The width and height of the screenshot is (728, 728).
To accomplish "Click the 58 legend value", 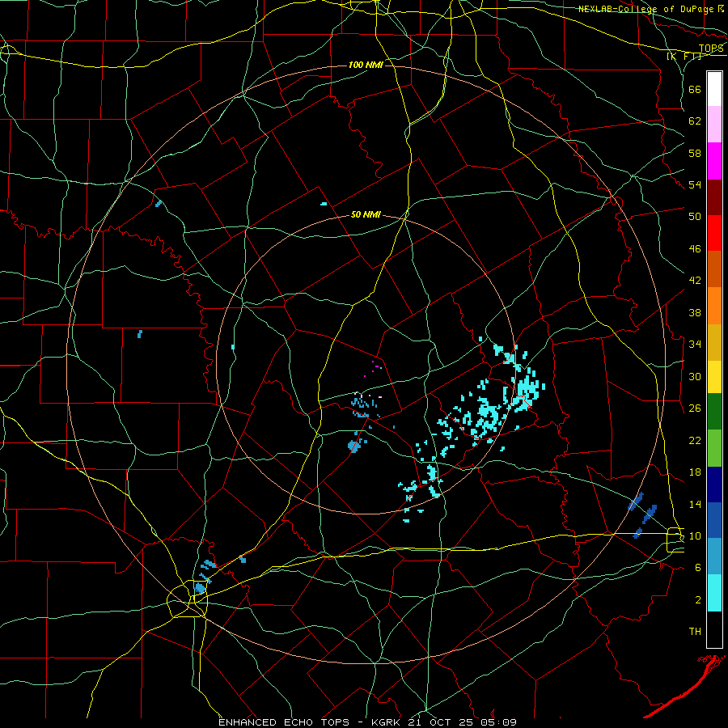I will tap(695, 153).
